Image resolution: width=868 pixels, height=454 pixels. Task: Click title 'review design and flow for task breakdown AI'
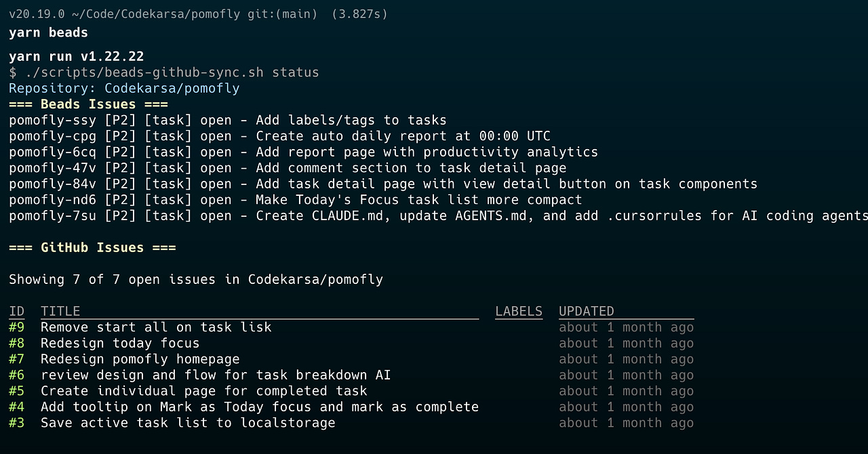[216, 375]
